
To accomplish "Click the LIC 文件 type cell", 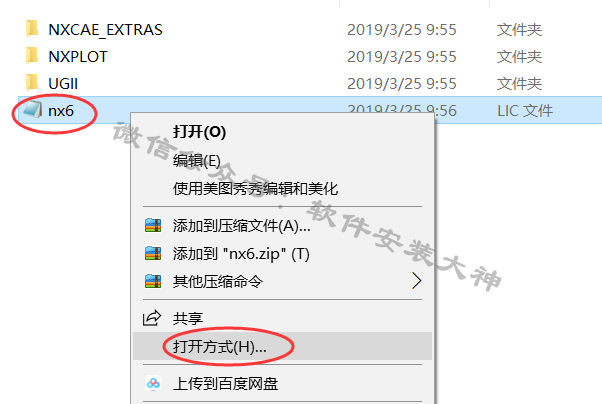I will point(525,111).
